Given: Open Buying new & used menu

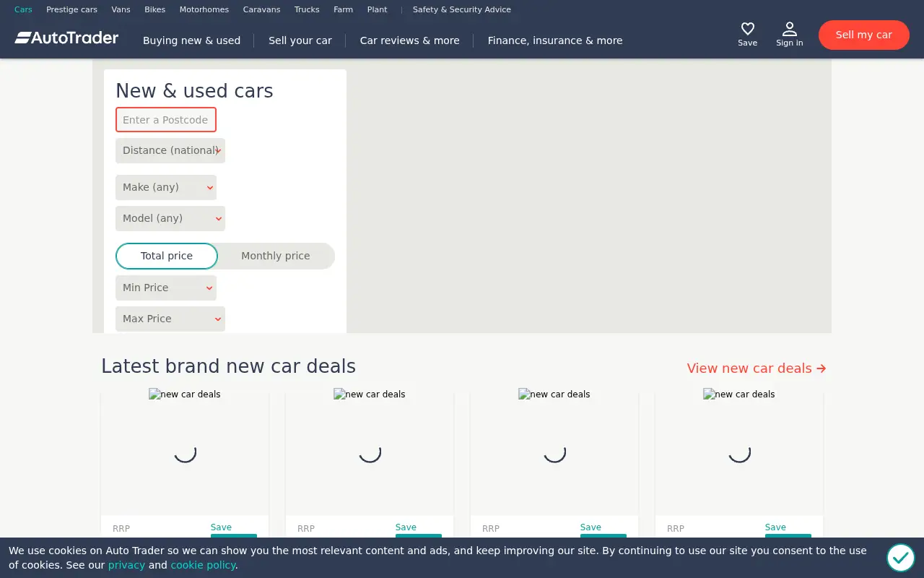Looking at the screenshot, I should pyautogui.click(x=192, y=40).
